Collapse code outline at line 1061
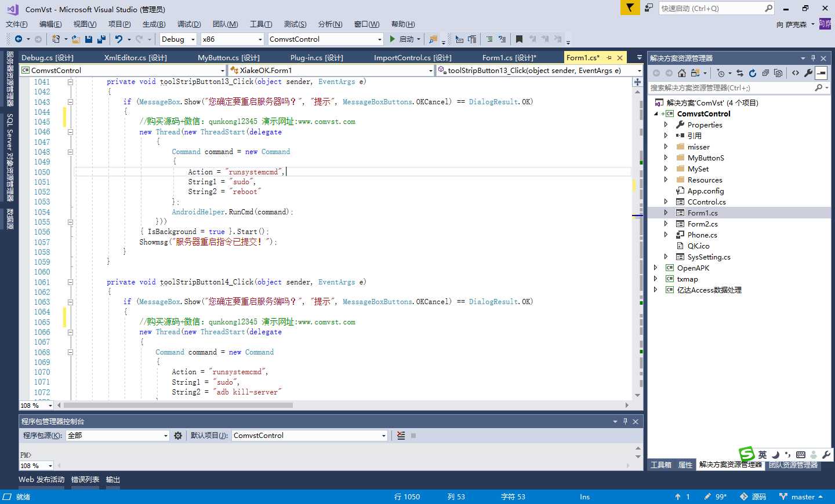Image resolution: width=835 pixels, height=504 pixels. click(70, 282)
